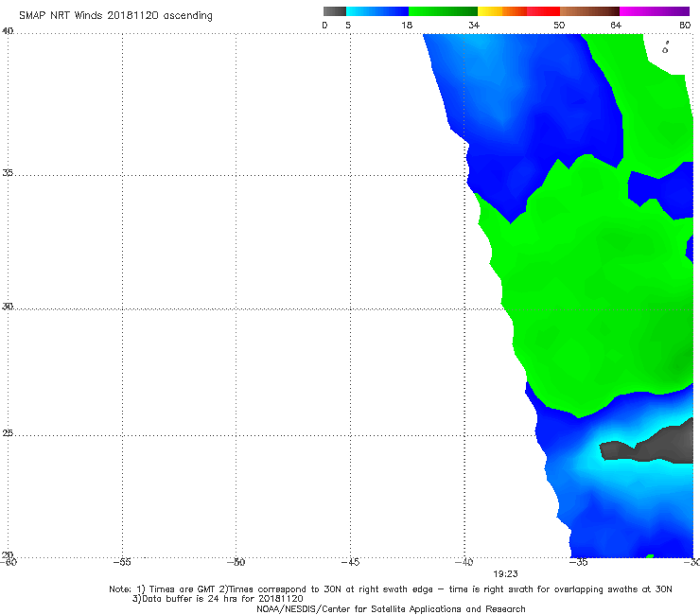Click the yellow segment of the wind legend
This screenshot has width=700, height=615.
pyautogui.click(x=490, y=11)
